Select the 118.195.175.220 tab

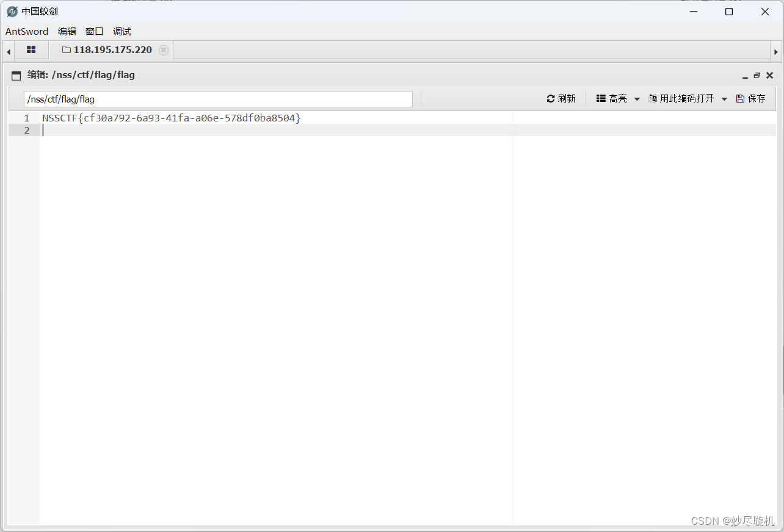pyautogui.click(x=112, y=50)
